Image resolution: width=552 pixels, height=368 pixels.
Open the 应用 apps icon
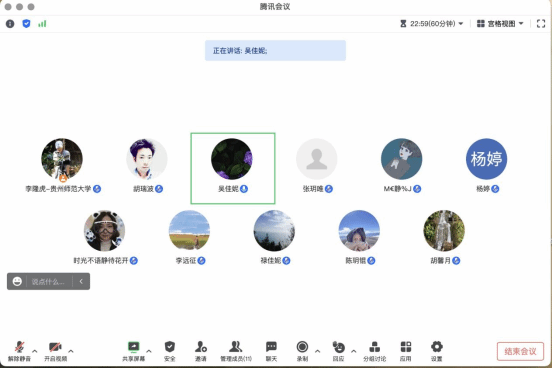(x=406, y=351)
